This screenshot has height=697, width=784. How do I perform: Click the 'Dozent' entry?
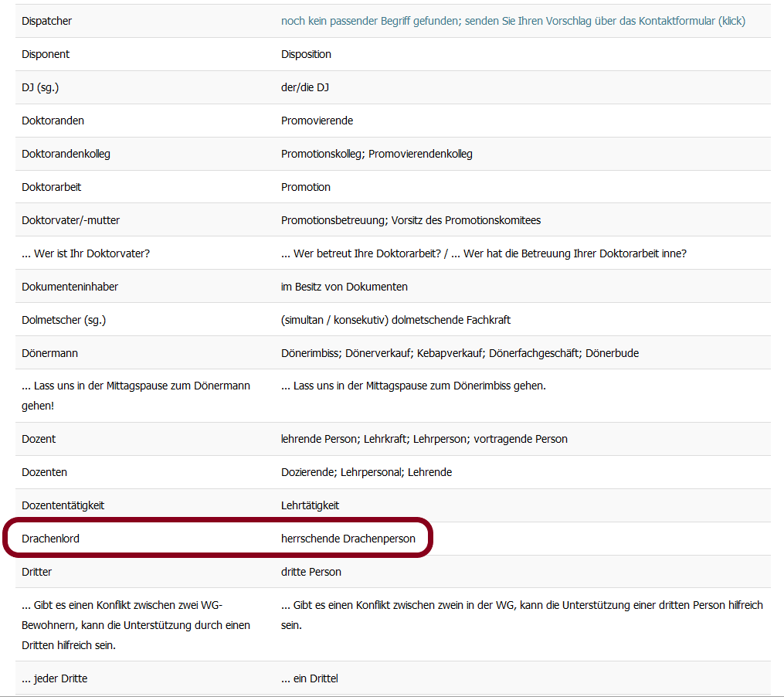click(39, 440)
